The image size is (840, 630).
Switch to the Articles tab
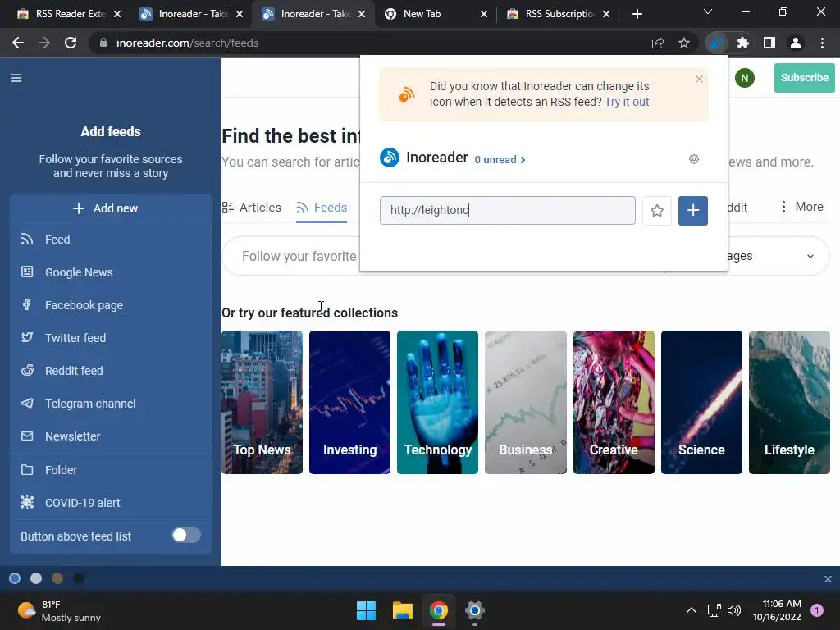tap(252, 208)
